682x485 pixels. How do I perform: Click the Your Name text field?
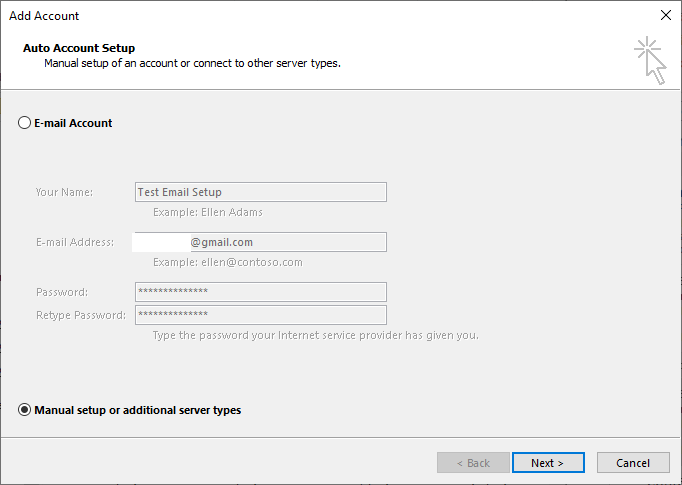pyautogui.click(x=260, y=192)
